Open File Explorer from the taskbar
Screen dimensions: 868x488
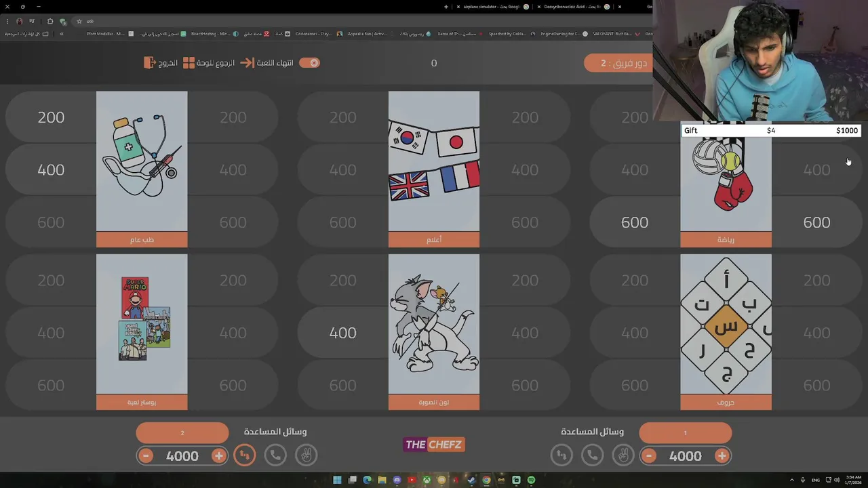tap(382, 480)
